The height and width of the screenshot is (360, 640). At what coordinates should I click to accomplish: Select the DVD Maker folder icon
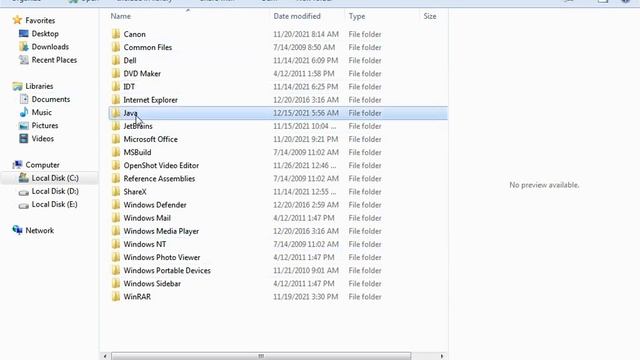pos(116,73)
